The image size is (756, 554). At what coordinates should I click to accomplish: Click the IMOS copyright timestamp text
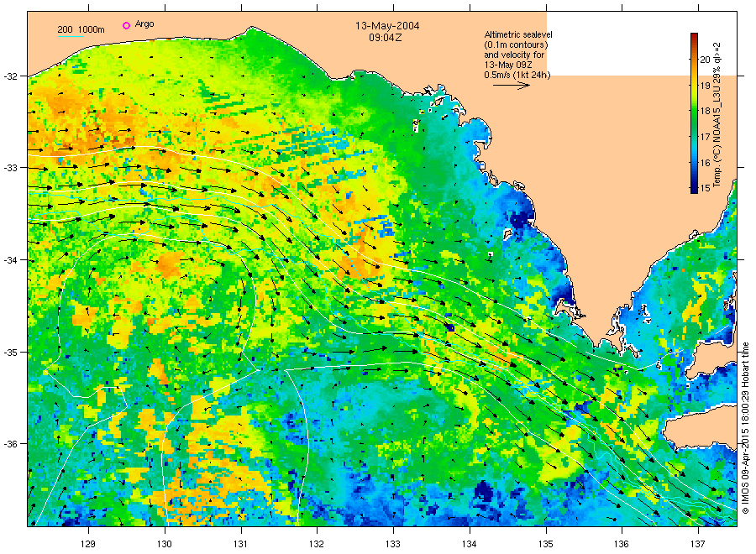pos(745,427)
